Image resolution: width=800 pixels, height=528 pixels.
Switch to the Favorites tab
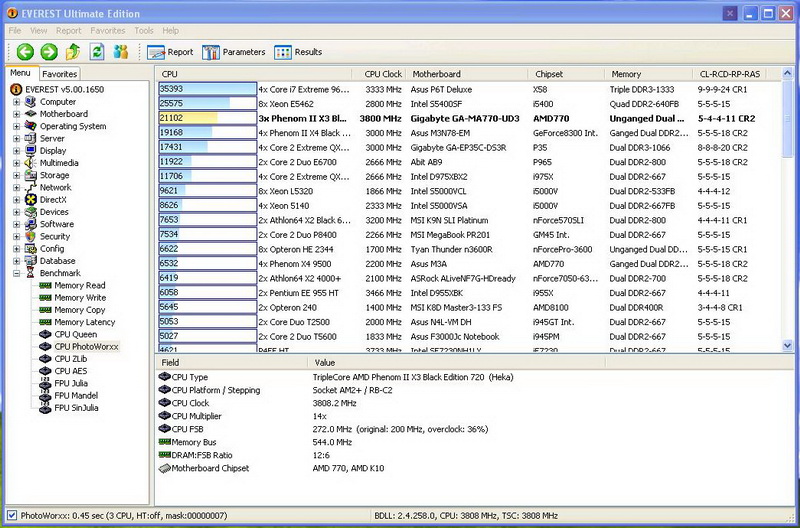click(x=59, y=74)
